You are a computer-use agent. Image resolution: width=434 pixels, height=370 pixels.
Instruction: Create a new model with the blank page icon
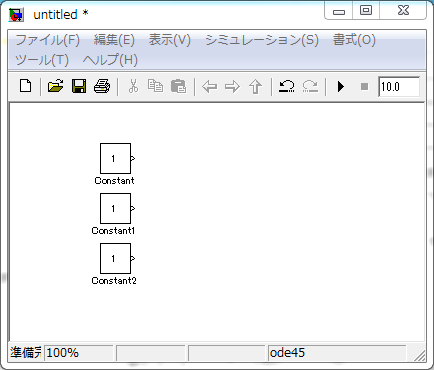pos(26,86)
